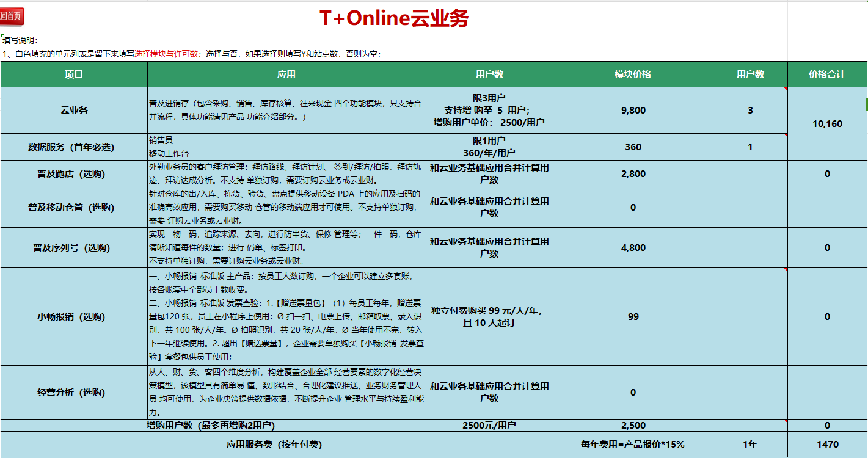Viewport: 868px width, 458px height.
Task: Select the 10,160 price total cell
Action: [x=827, y=124]
